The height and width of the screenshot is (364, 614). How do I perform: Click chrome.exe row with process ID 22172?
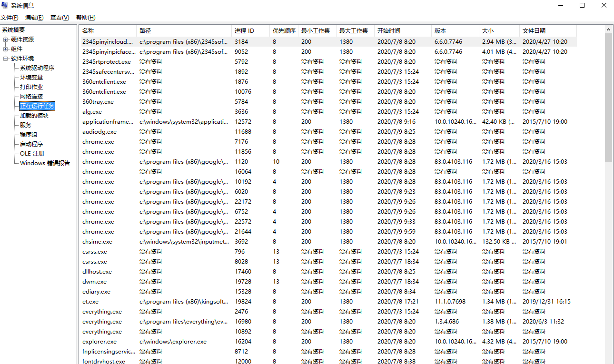coord(328,201)
